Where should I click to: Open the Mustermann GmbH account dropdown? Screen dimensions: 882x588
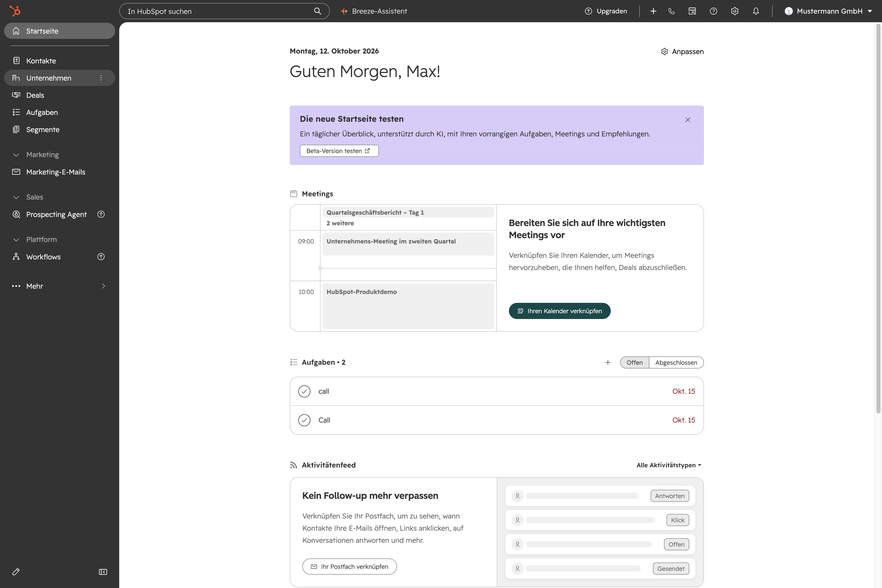(828, 11)
